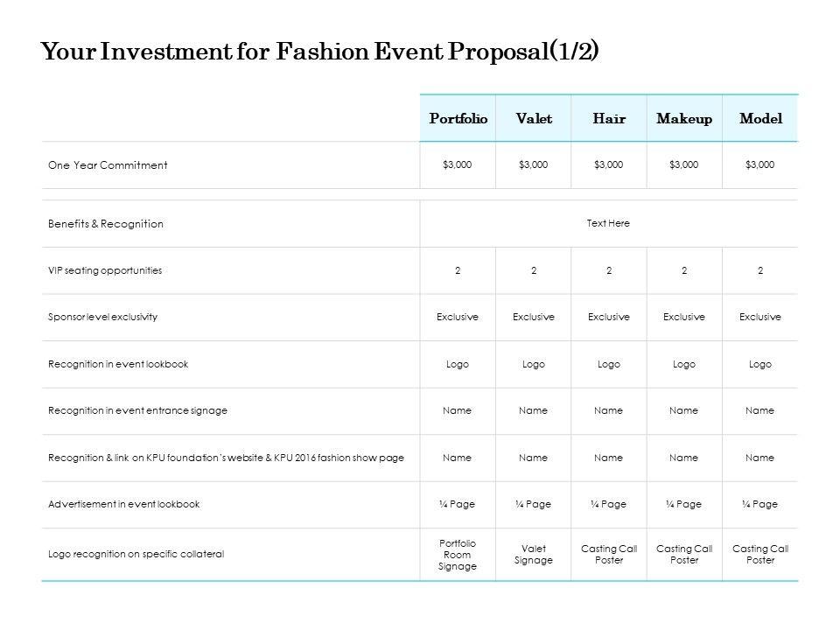Image resolution: width=840 pixels, height=630 pixels.
Task: Click the Advertisement in event lookbook label
Action: pos(124,504)
